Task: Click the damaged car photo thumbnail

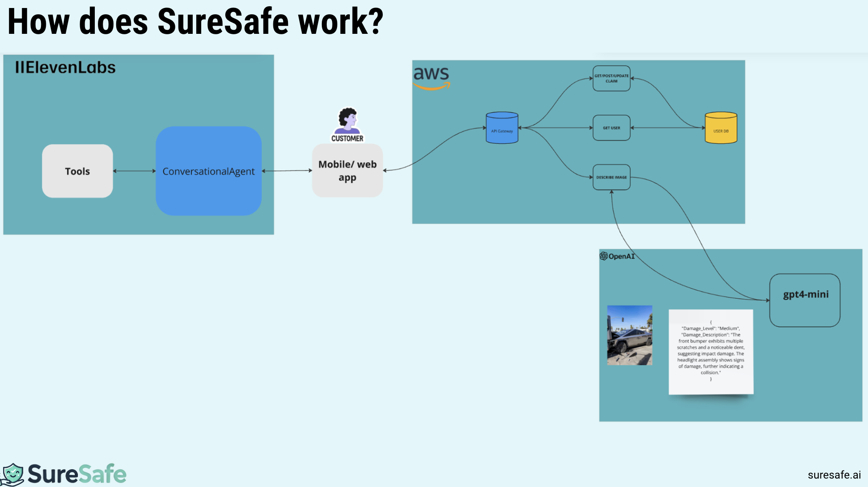Action: [x=629, y=335]
